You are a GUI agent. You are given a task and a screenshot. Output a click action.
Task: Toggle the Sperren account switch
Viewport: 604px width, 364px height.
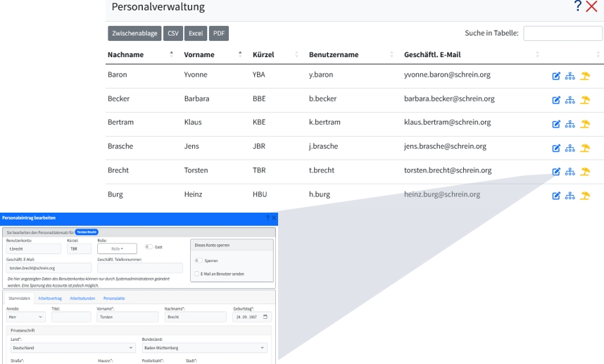(199, 261)
